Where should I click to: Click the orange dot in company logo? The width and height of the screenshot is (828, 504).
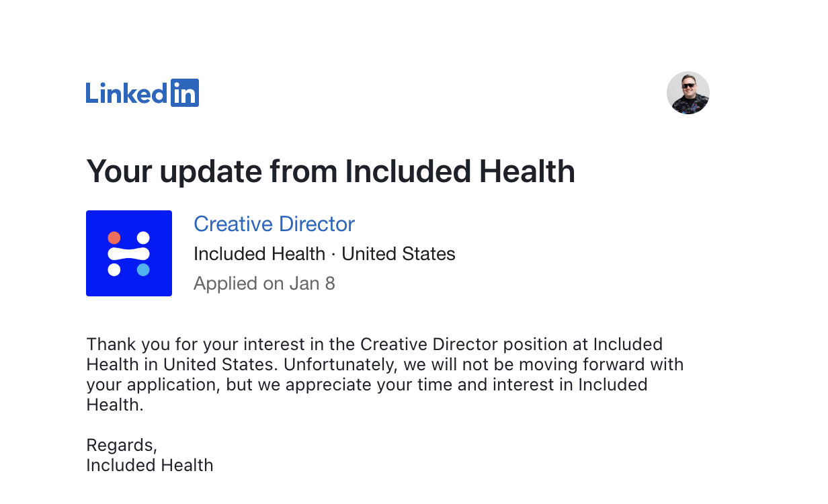114,238
